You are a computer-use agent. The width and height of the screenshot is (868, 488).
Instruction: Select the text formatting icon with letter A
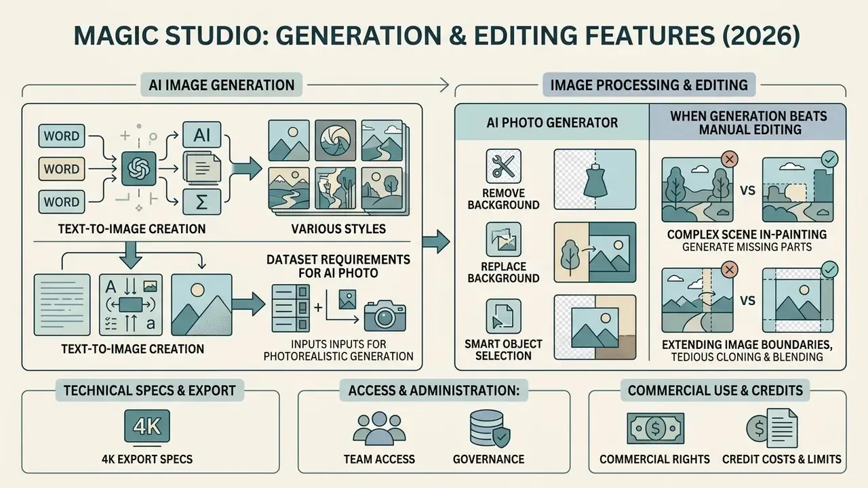(132, 304)
